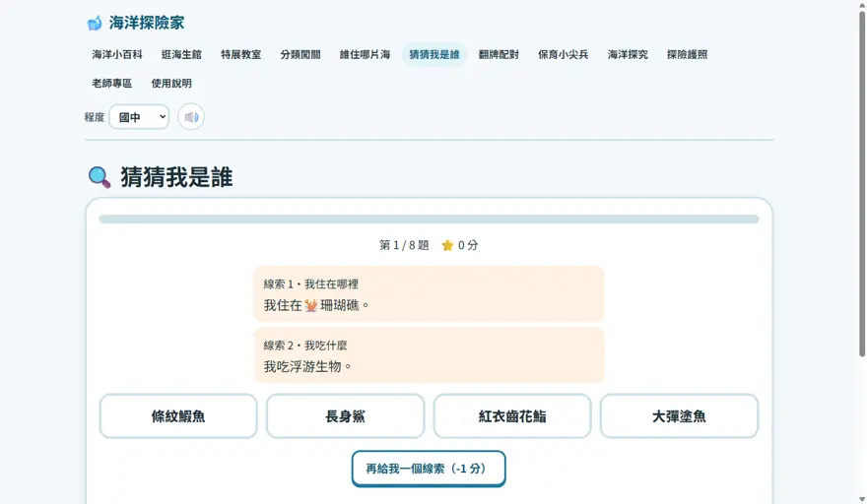Click the 第 1 / 8 題 counter text
Image resolution: width=867 pixels, height=504 pixels.
pos(404,245)
